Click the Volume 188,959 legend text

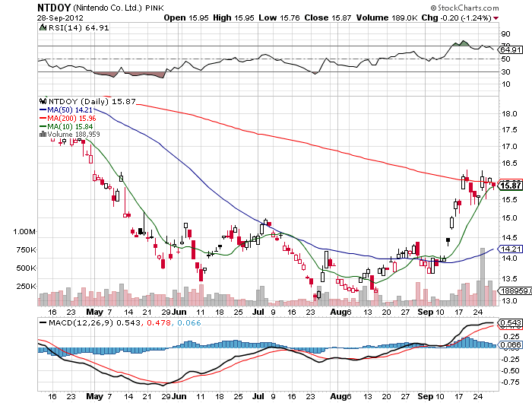tap(74, 134)
